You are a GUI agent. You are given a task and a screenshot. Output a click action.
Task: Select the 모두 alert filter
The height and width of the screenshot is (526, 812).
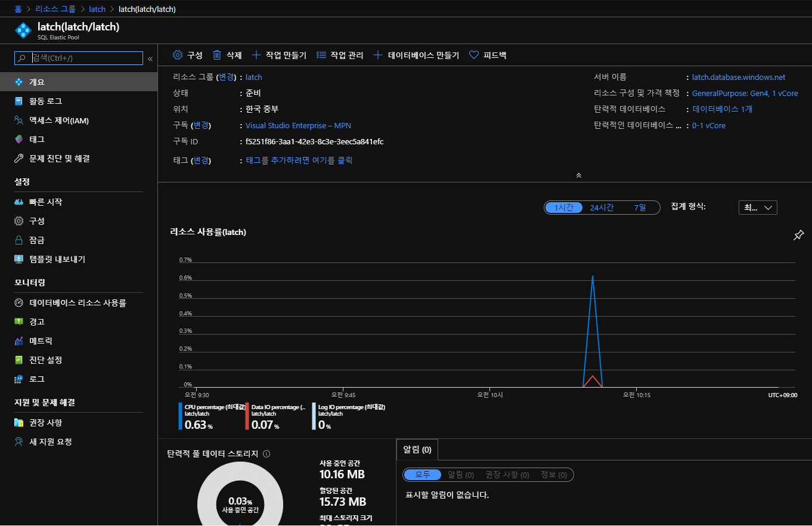[423, 475]
